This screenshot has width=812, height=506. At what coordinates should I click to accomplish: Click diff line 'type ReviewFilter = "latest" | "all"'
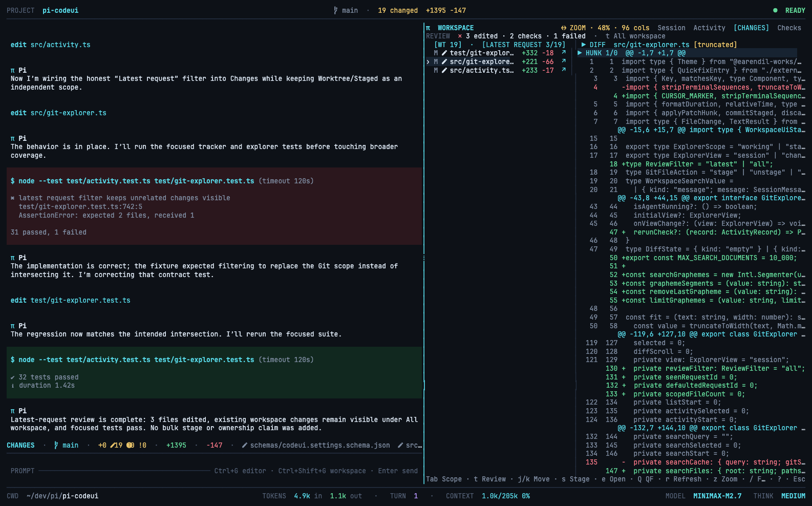point(699,164)
